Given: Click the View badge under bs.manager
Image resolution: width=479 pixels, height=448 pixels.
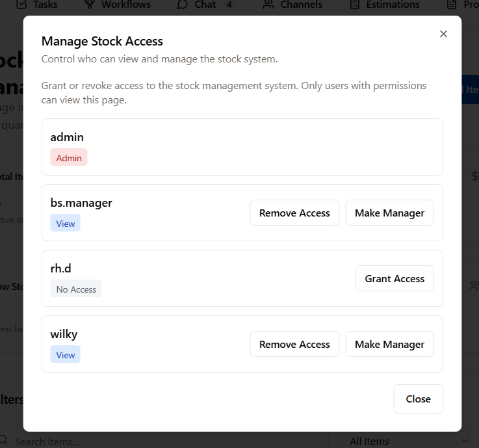Looking at the screenshot, I should pyautogui.click(x=66, y=223).
